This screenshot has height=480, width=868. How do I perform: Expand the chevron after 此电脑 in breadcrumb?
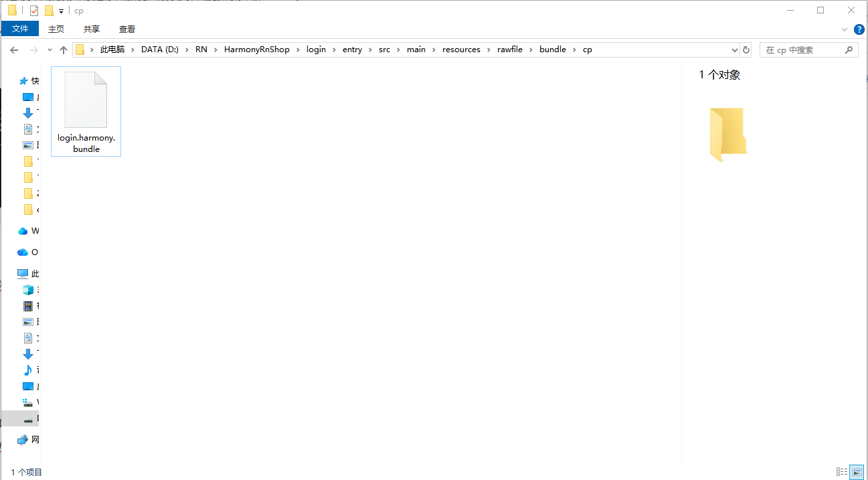133,50
